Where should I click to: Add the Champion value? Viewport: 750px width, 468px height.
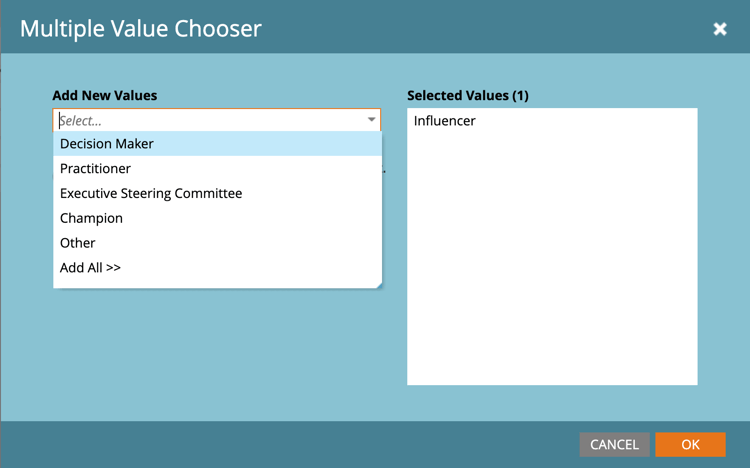[x=91, y=218]
